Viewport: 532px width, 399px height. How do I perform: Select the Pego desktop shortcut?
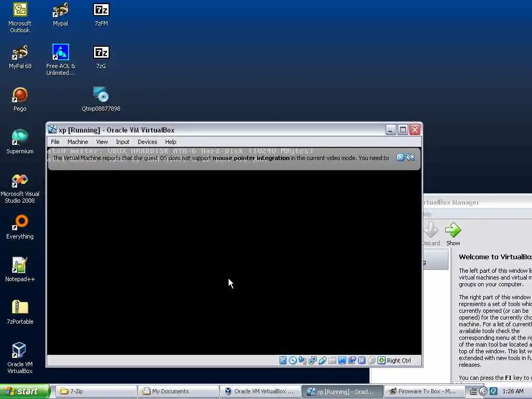[x=20, y=99]
